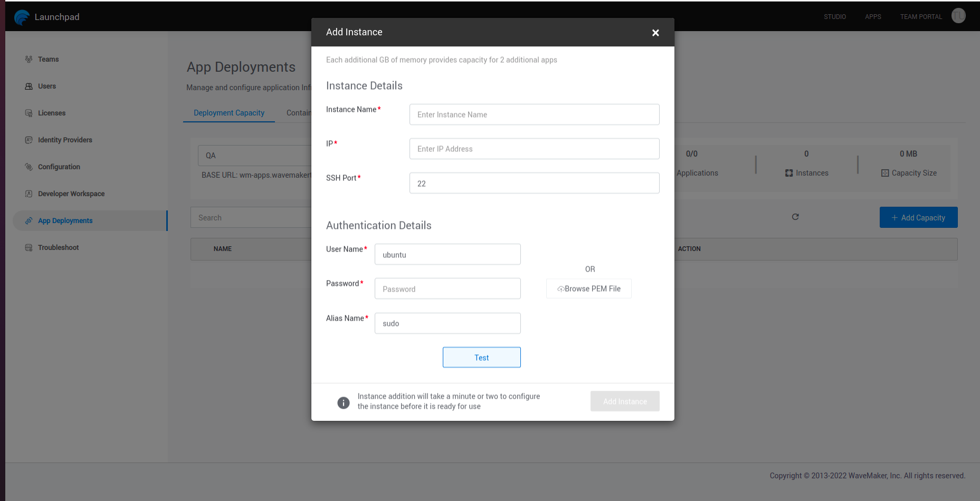Click the info icon in dialog footer

tap(344, 403)
